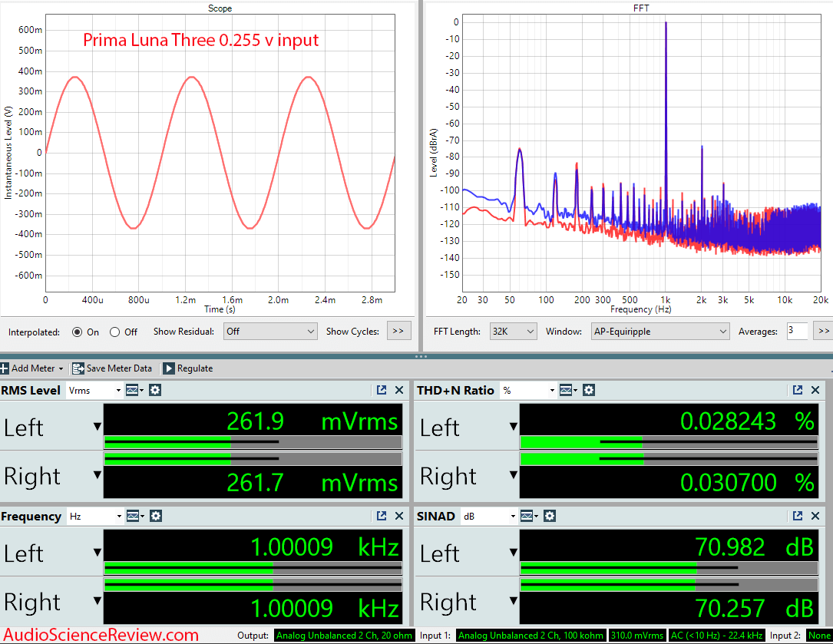
Task: Click THD+N Right value 0.030700 %
Action: 748,483
